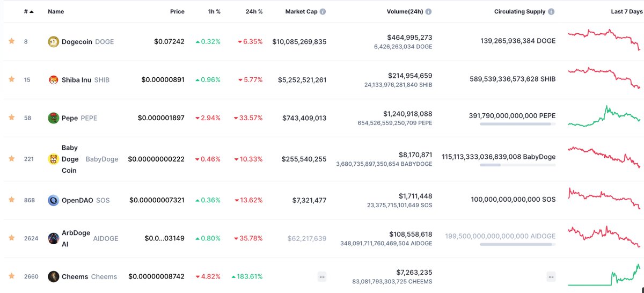Open Shiba Inu's 7-day sparkline chart
Image resolution: width=644 pixels, height=293 pixels.
tap(604, 78)
